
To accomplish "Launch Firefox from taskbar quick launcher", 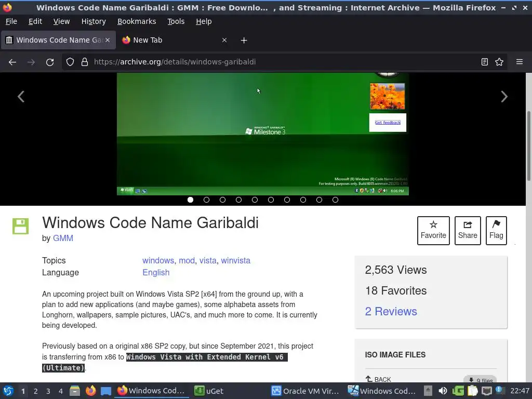I will tap(90, 391).
